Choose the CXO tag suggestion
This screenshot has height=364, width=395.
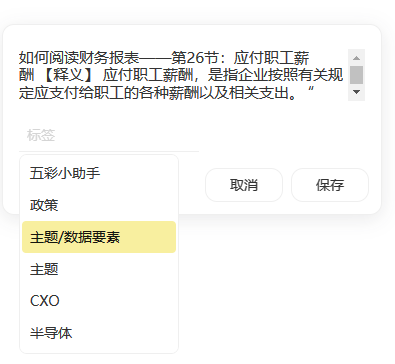[99, 301]
